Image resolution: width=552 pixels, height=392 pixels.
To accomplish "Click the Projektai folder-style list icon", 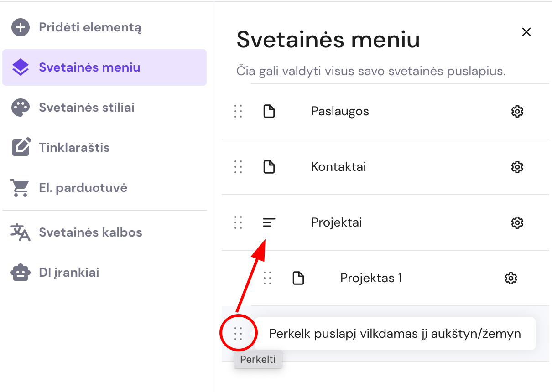I will [269, 222].
